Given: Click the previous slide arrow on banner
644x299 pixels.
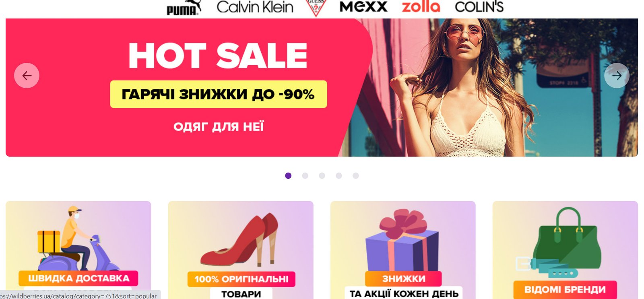Looking at the screenshot, I should pyautogui.click(x=27, y=76).
